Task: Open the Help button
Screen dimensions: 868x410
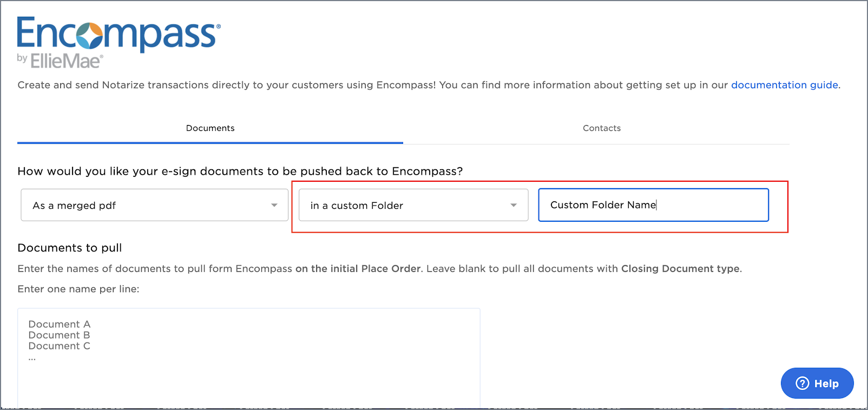Action: click(817, 383)
